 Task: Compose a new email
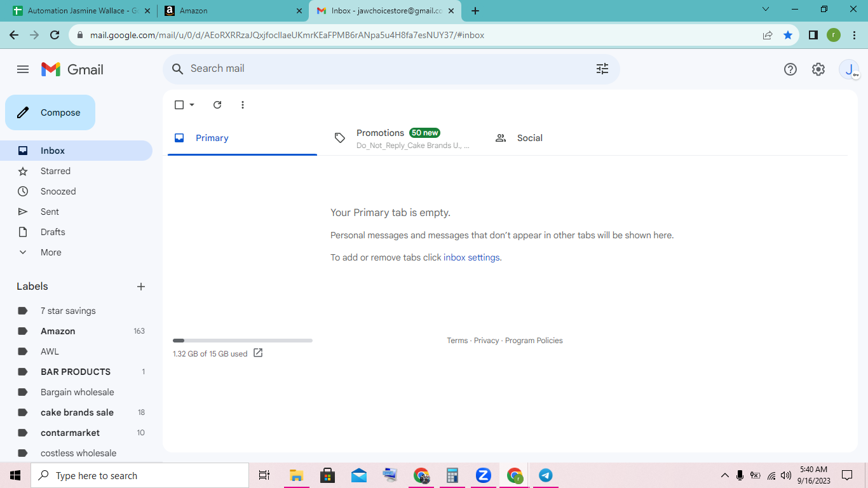click(50, 112)
